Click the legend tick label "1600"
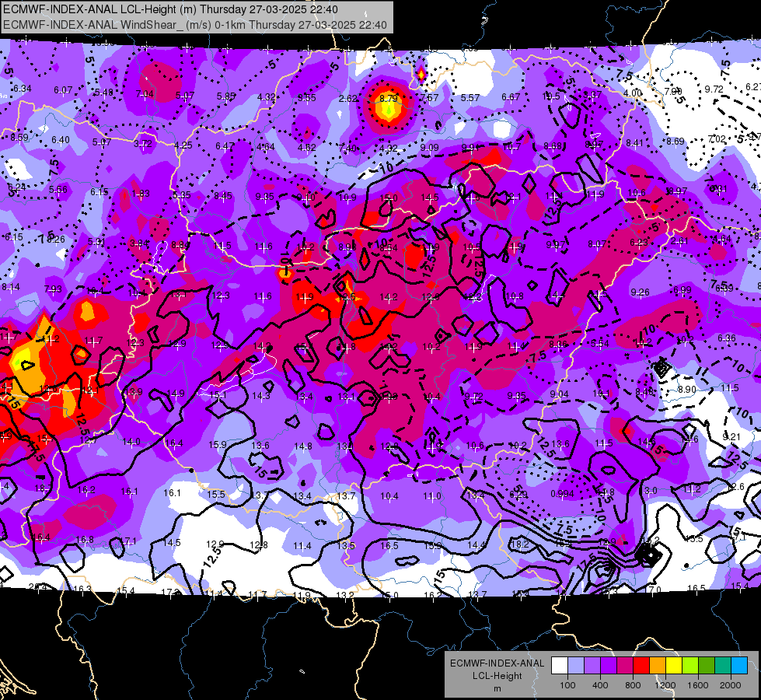The width and height of the screenshot is (761, 700). click(x=698, y=685)
